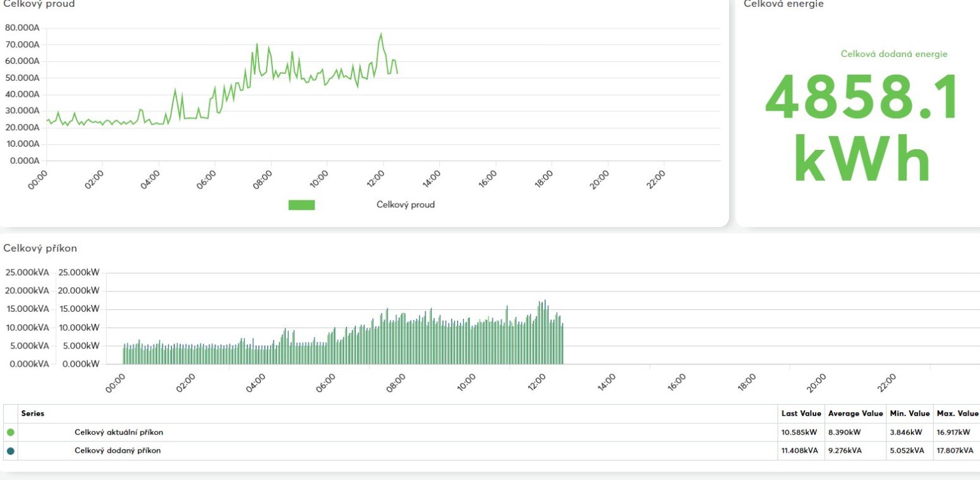Click the Celková dodaná energie label
The width and height of the screenshot is (980, 480).
pos(894,54)
